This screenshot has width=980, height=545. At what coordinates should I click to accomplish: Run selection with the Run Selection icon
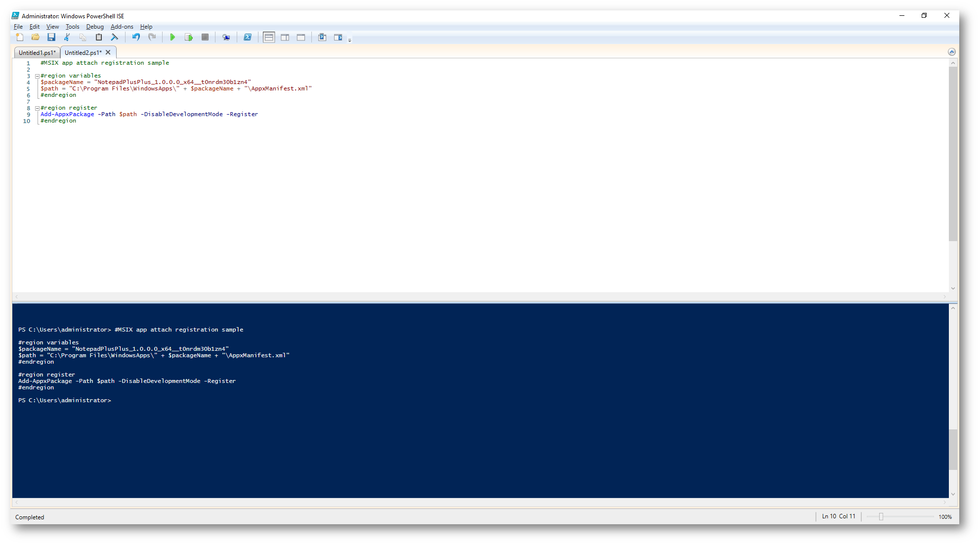tap(189, 37)
